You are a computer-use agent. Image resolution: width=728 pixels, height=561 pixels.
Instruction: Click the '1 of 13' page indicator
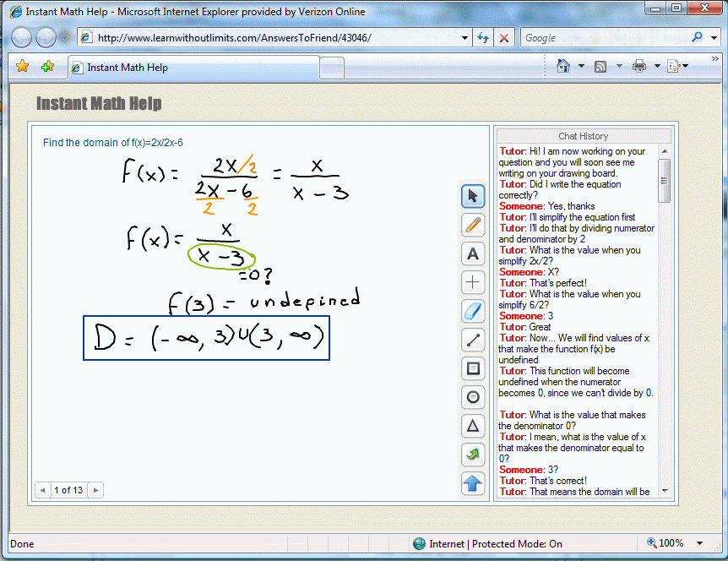coord(68,490)
